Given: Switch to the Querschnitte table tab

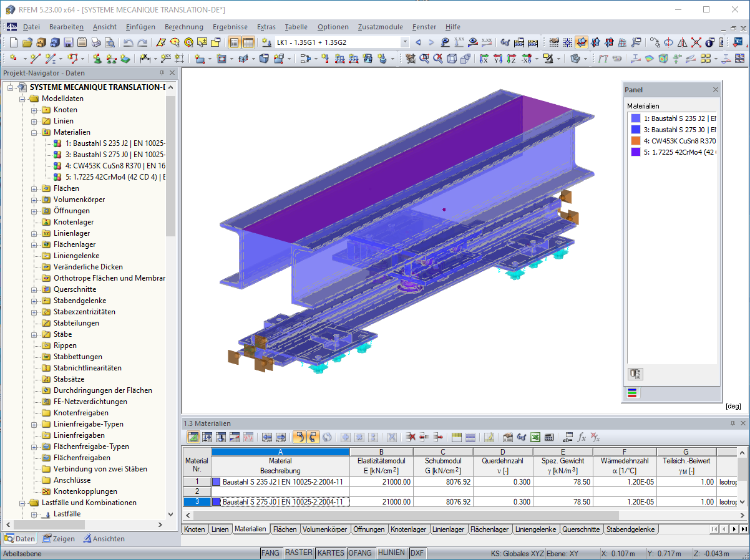Looking at the screenshot, I should tap(581, 529).
